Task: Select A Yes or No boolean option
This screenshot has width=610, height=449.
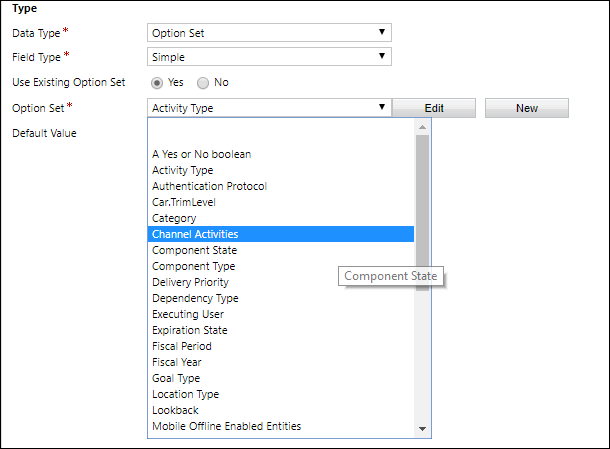Action: coord(281,154)
